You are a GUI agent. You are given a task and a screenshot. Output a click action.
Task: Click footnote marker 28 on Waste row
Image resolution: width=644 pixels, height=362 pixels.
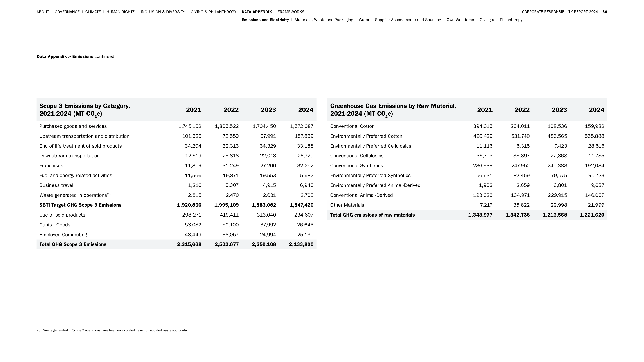coord(109,194)
